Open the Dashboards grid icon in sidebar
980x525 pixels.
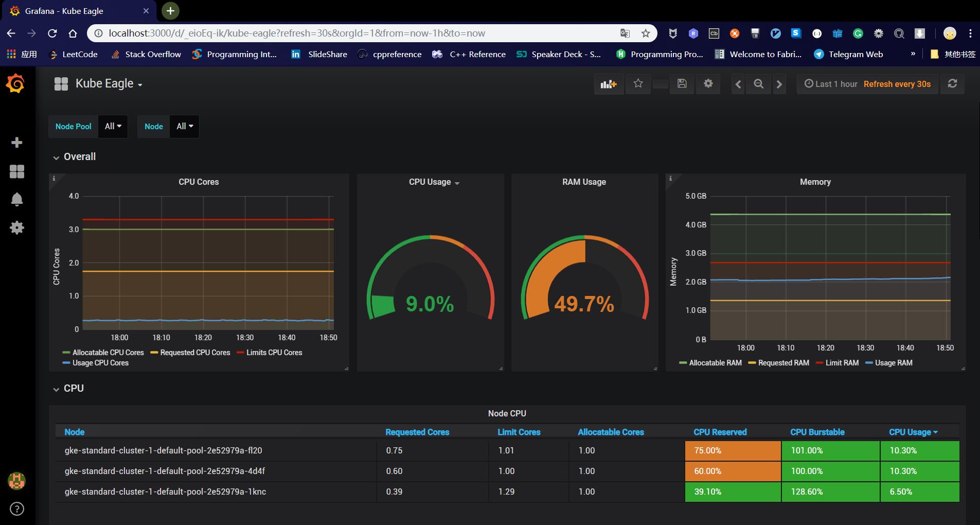click(x=17, y=171)
